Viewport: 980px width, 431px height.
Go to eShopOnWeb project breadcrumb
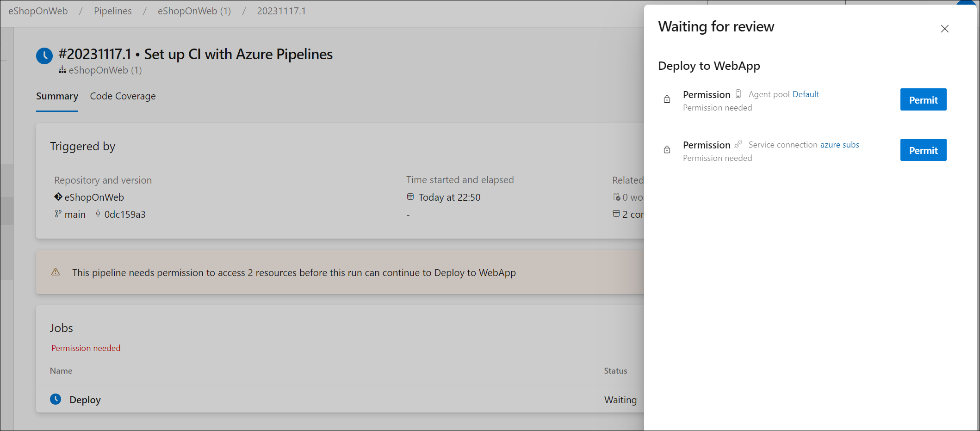point(38,11)
